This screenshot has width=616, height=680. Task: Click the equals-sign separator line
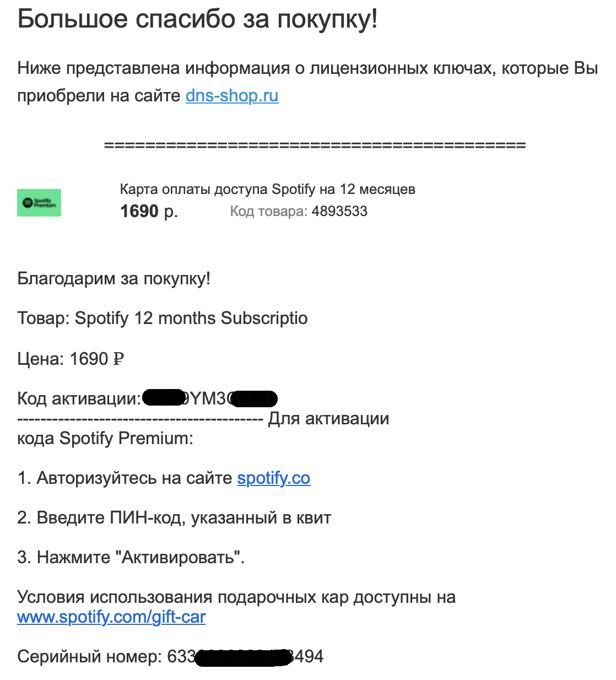315,145
